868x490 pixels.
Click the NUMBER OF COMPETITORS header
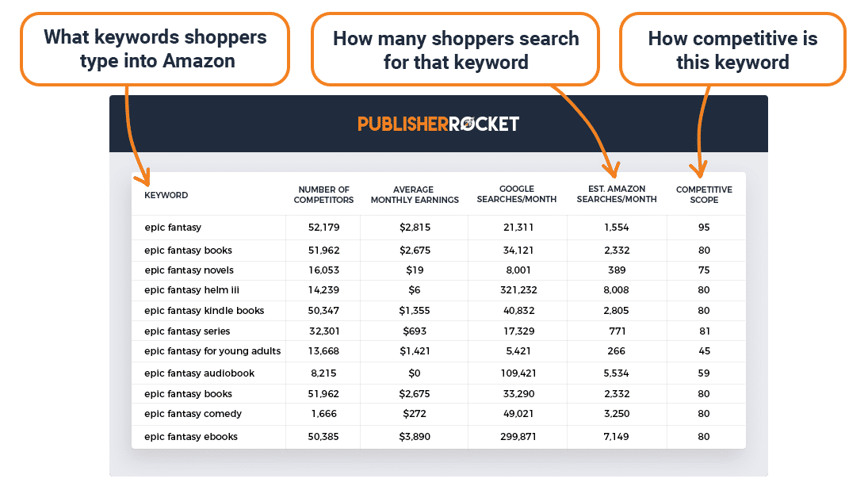tap(324, 194)
